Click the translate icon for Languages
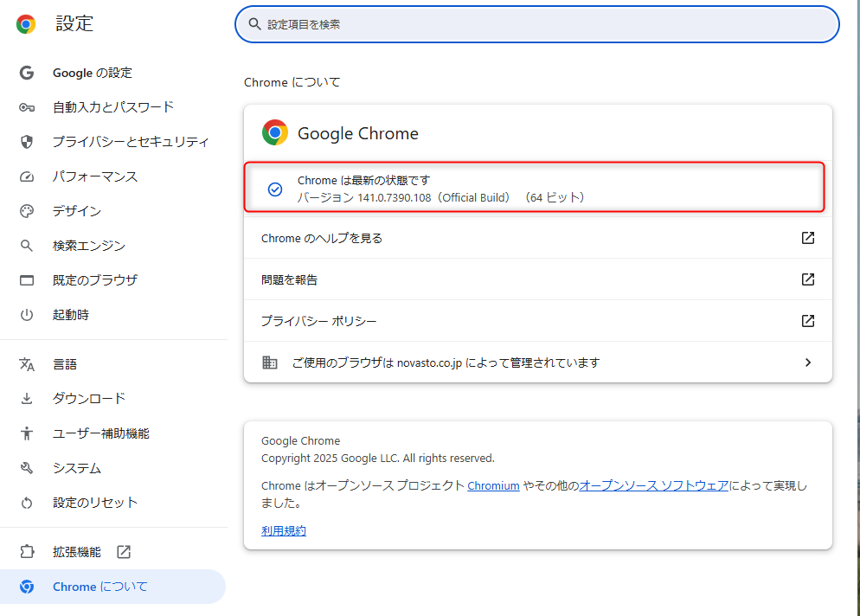Screen dimensions: 860x616 [x=27, y=364]
